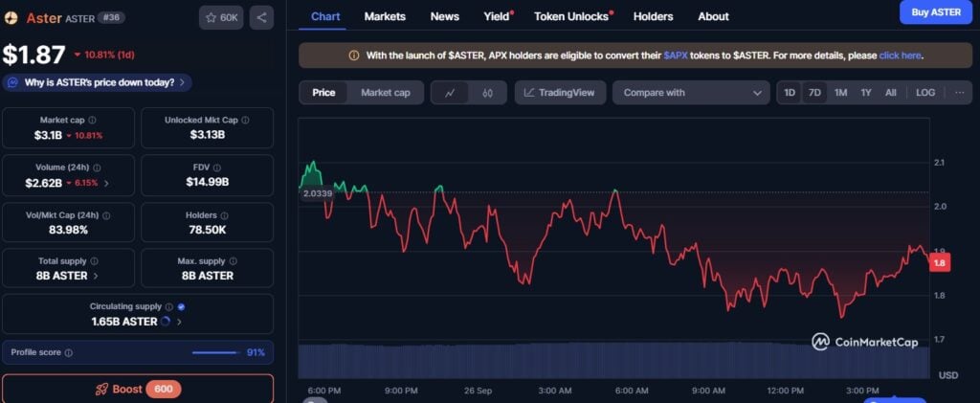This screenshot has height=403, width=980.
Task: Click the share icon button
Action: click(261, 17)
